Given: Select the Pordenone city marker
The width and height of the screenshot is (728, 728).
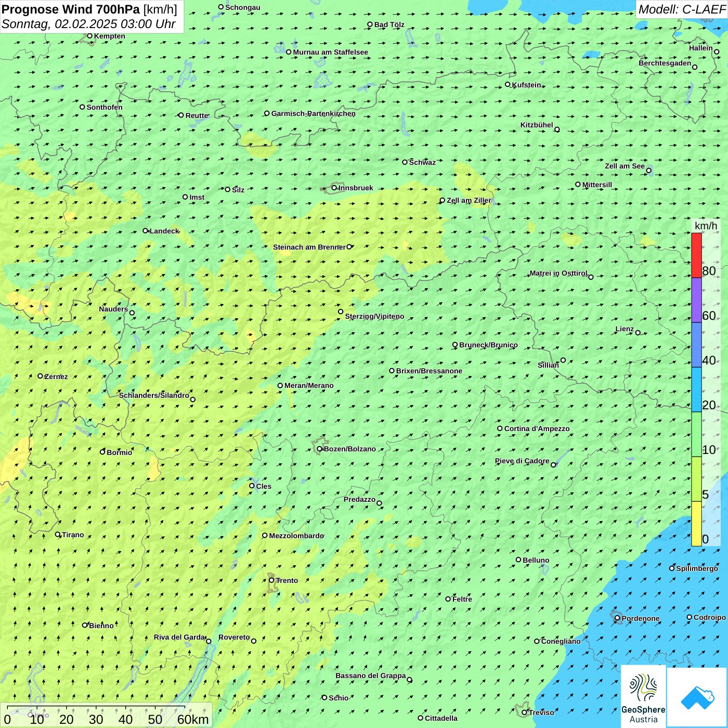Looking at the screenshot, I should click(x=617, y=618).
